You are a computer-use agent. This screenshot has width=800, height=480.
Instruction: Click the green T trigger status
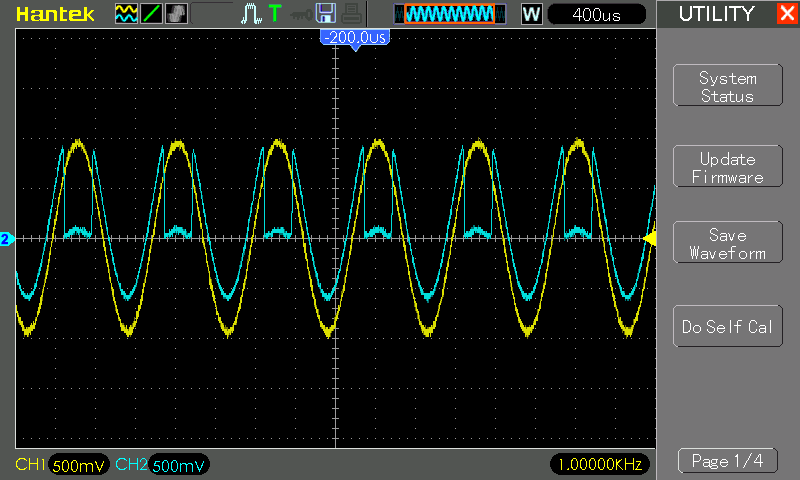(x=275, y=13)
